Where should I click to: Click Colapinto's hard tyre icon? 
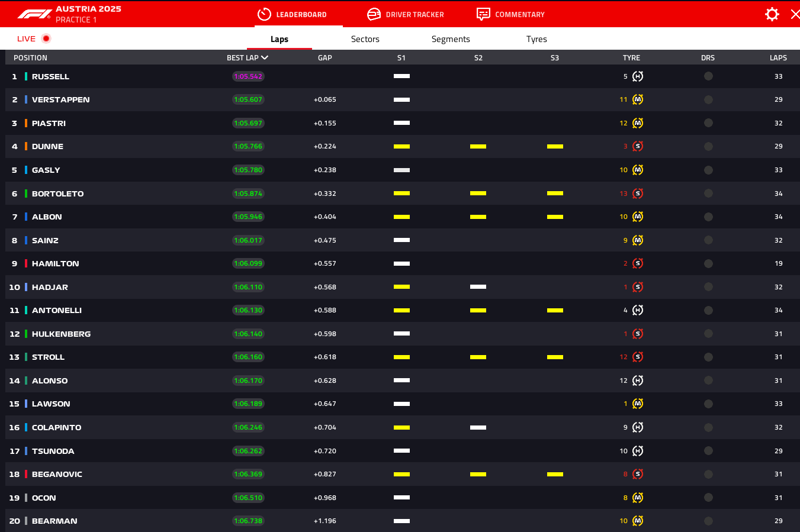click(x=638, y=427)
